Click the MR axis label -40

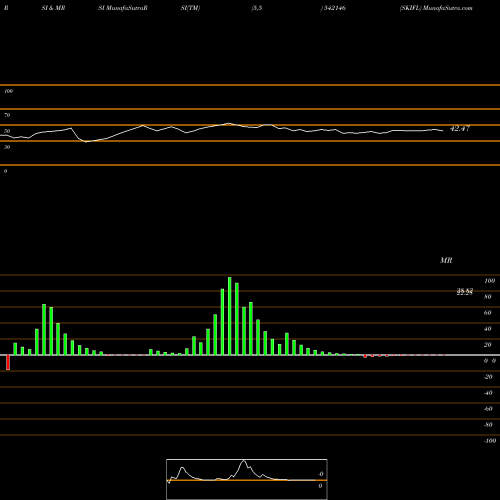(x=488, y=393)
